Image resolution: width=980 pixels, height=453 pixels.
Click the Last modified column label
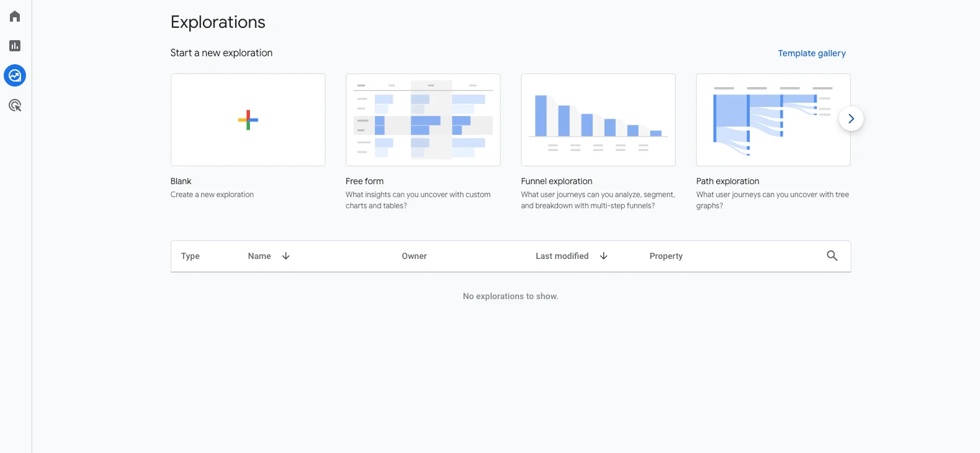click(x=562, y=256)
